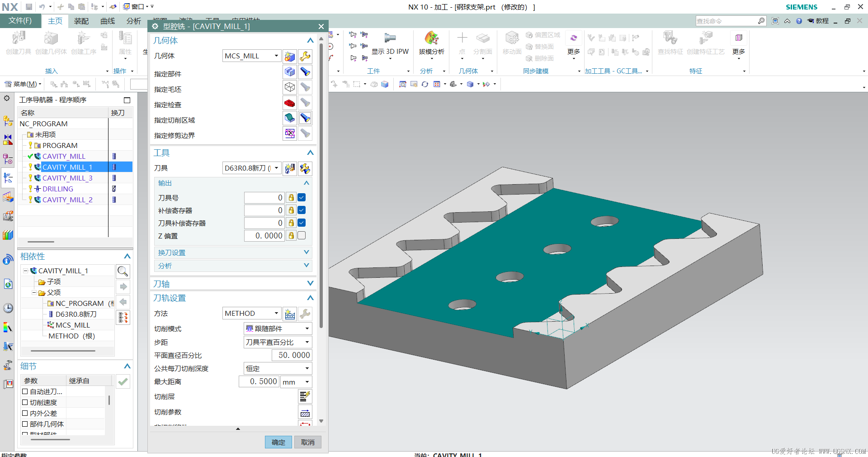Click Show 3D IPW icon
Viewport: 868px width, 457px height.
(x=390, y=38)
